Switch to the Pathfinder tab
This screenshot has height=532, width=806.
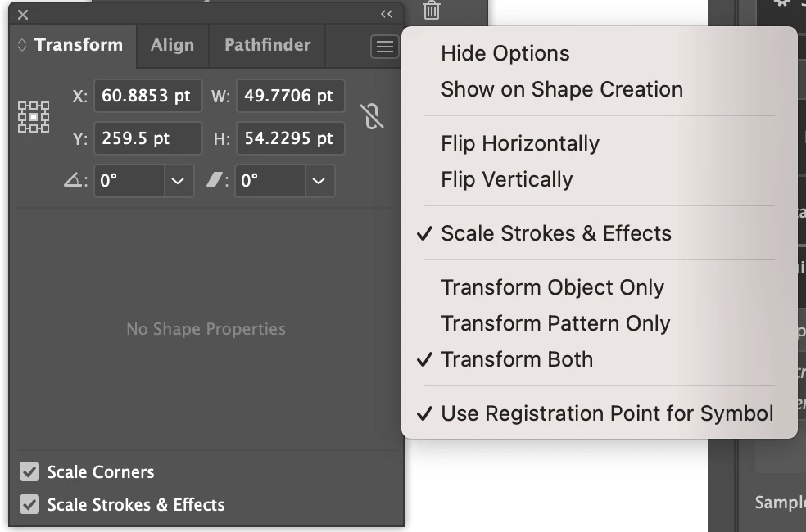tap(267, 45)
